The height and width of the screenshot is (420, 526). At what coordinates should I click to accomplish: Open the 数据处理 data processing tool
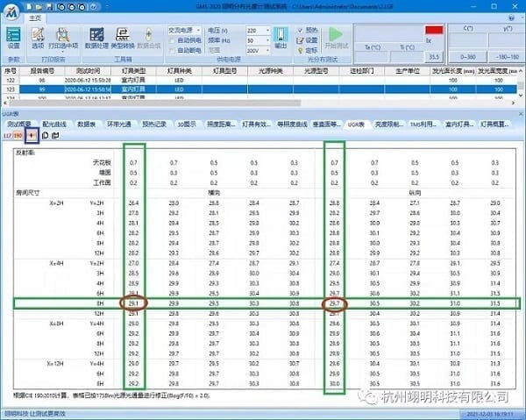pyautogui.click(x=97, y=35)
